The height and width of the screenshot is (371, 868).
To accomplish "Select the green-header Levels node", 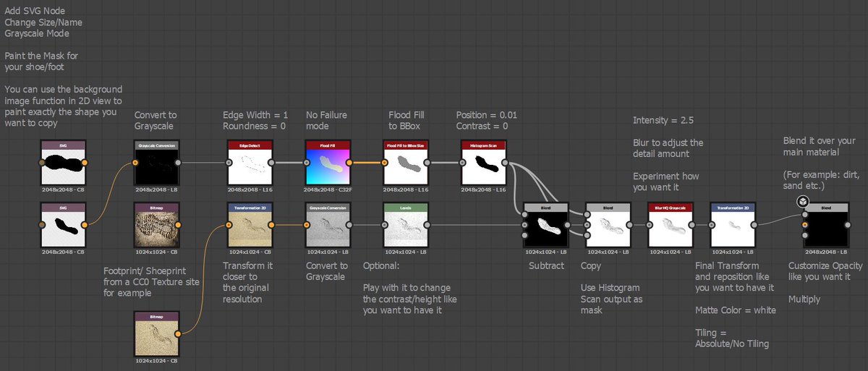I will pos(405,225).
